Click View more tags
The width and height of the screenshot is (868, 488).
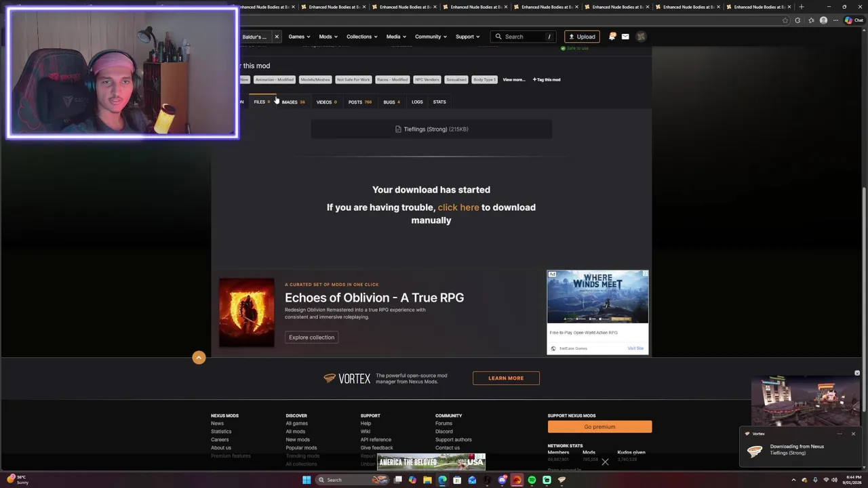click(514, 79)
